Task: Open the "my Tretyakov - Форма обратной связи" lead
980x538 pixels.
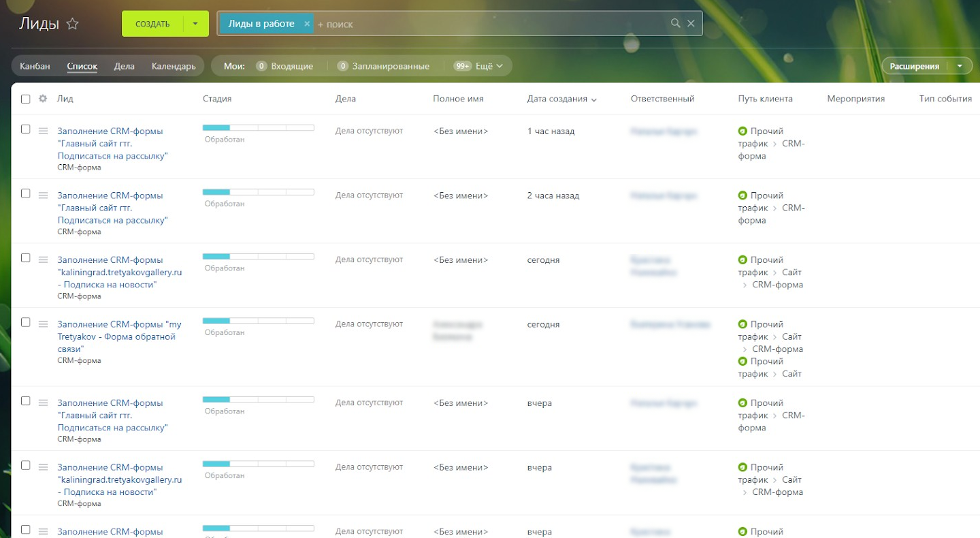Action: point(120,336)
